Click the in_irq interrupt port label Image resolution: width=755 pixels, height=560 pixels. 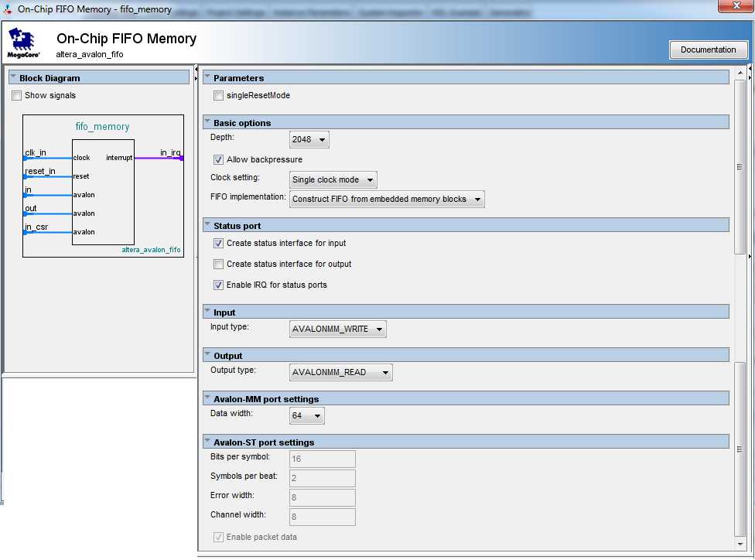(x=170, y=152)
